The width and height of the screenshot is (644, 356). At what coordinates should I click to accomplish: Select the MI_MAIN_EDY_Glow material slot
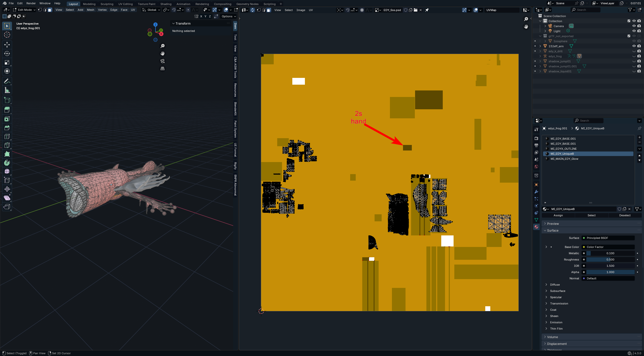pos(588,159)
